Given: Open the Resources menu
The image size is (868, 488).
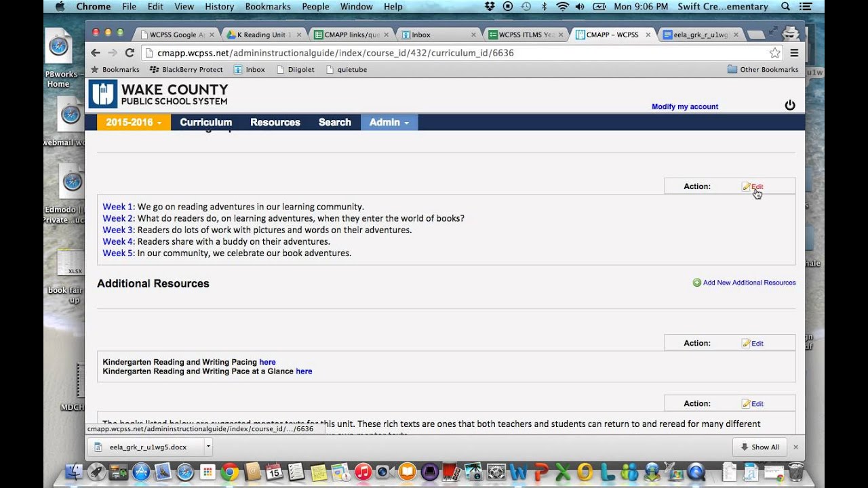Looking at the screenshot, I should [275, 123].
